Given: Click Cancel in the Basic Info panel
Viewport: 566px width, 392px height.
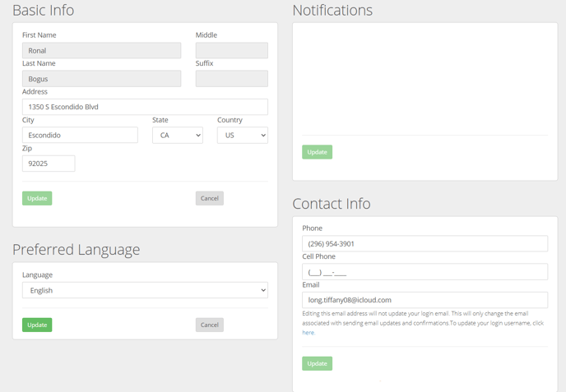Looking at the screenshot, I should coord(209,198).
